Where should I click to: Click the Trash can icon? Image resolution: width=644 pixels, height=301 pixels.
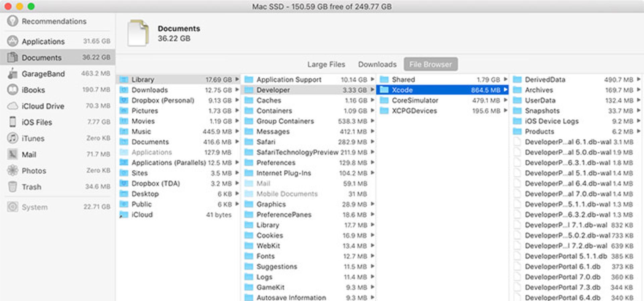12,186
